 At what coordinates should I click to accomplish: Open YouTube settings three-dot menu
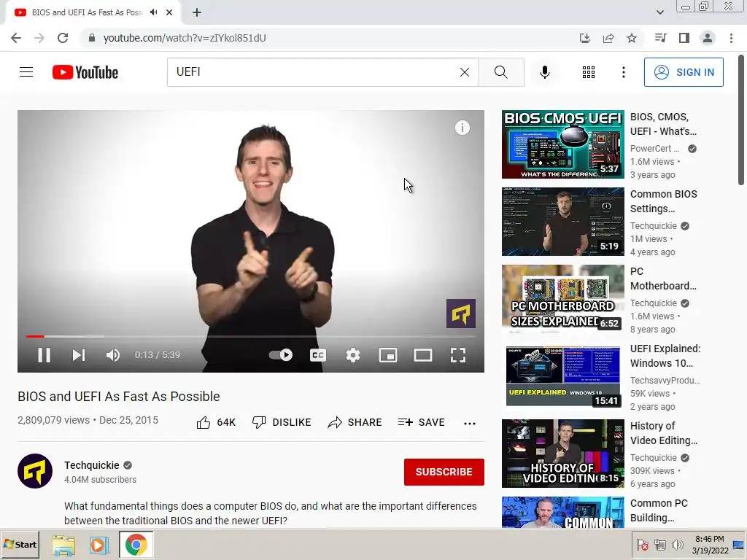pyautogui.click(x=623, y=72)
